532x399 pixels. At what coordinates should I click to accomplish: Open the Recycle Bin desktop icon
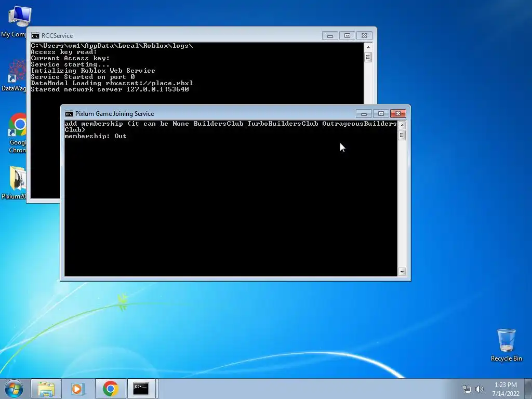[506, 345]
